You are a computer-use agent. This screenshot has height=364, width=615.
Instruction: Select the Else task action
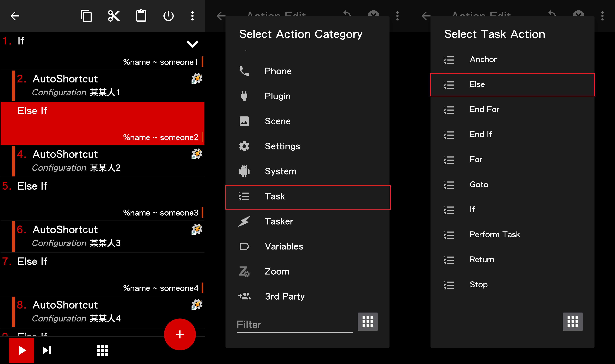point(512,85)
